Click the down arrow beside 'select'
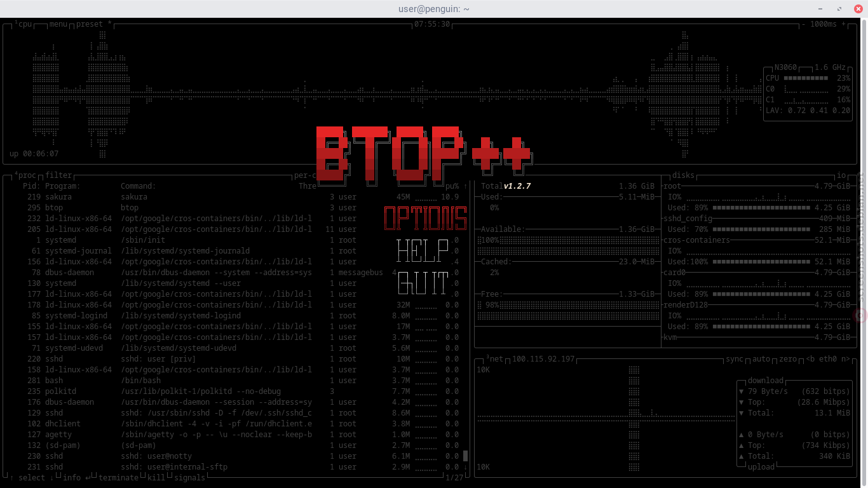Viewport: 868px width, 488px height. tap(51, 477)
